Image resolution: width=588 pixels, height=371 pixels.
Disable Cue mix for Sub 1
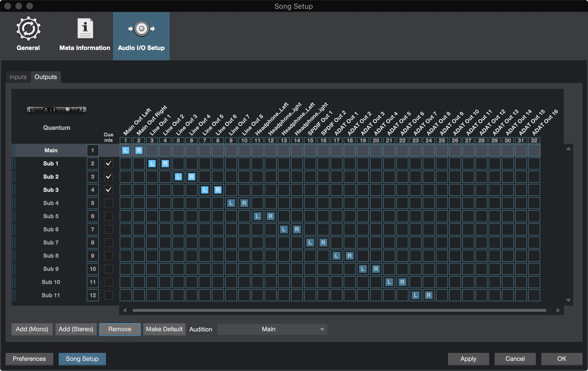[109, 164]
